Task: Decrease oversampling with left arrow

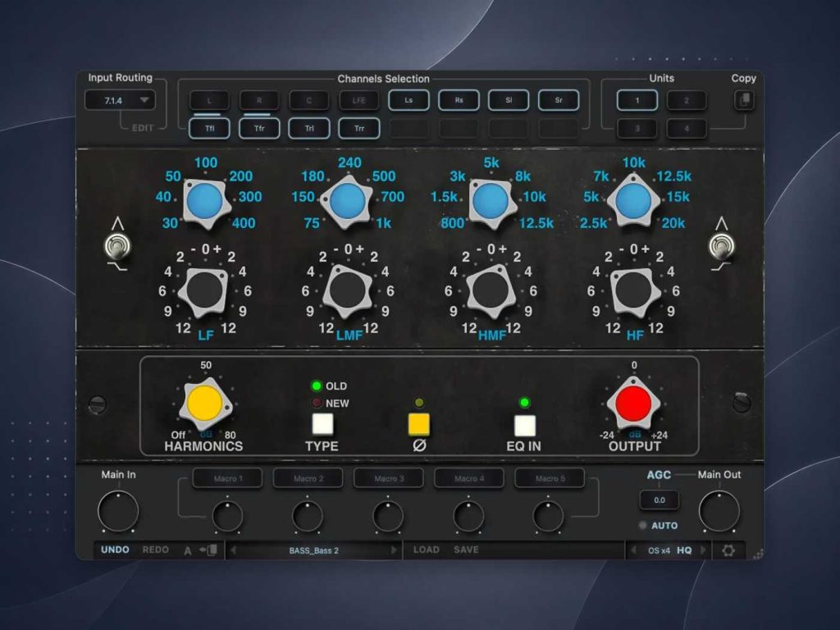Action: coord(634,550)
